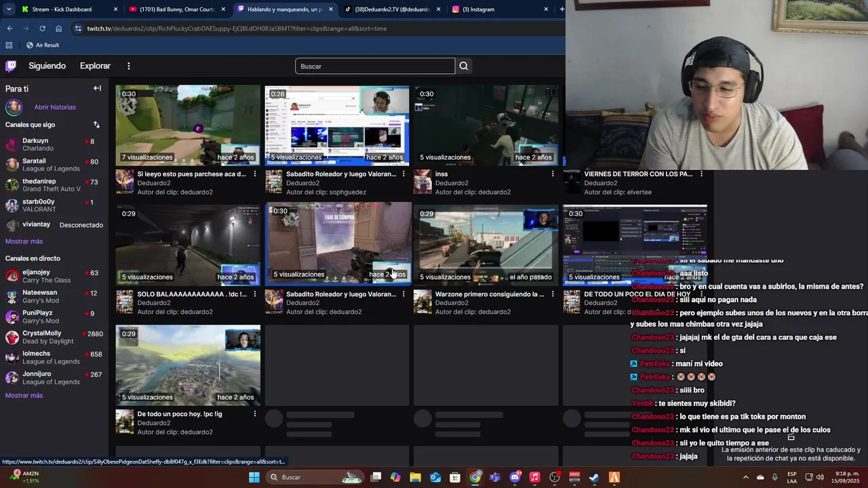Open options for 'De todo un poco hoy' clip
Viewport: 868px width, 488px height.
[x=255, y=414]
